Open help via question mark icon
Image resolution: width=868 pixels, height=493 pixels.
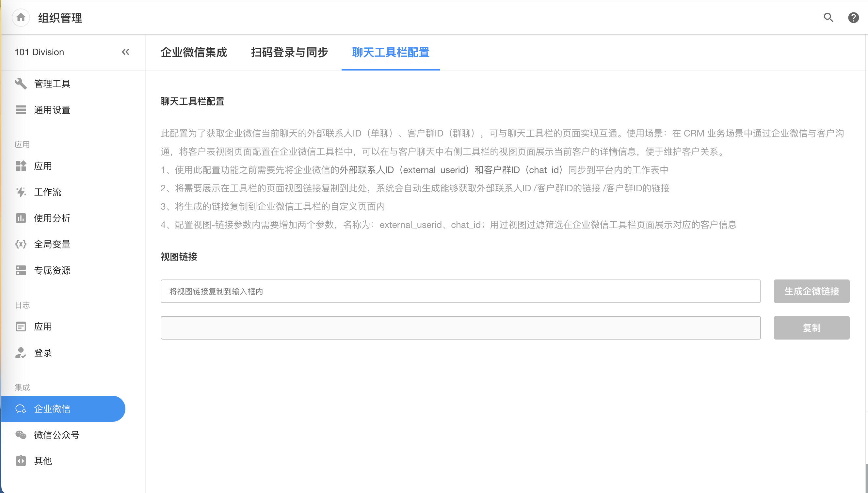853,17
